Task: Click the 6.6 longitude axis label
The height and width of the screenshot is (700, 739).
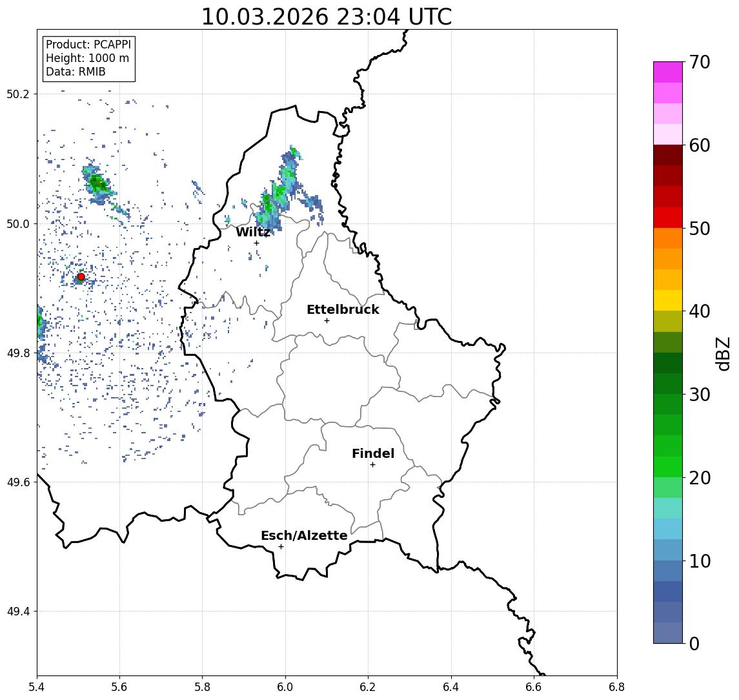Action: click(534, 687)
